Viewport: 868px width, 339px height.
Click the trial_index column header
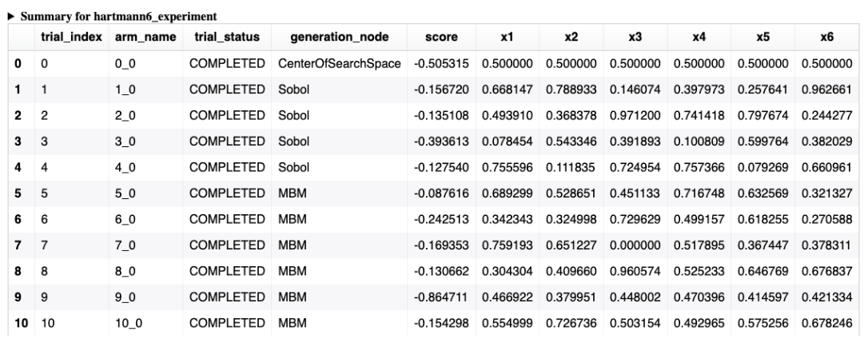pyautogui.click(x=71, y=37)
